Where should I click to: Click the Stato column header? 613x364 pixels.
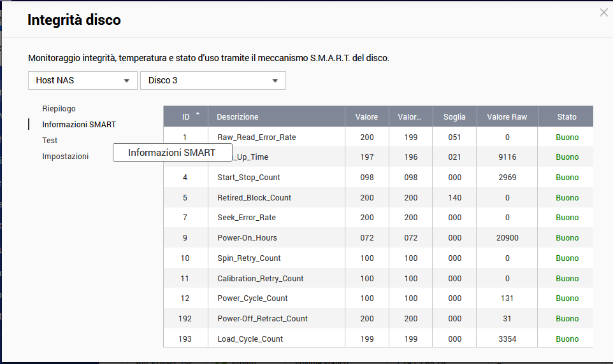point(566,117)
